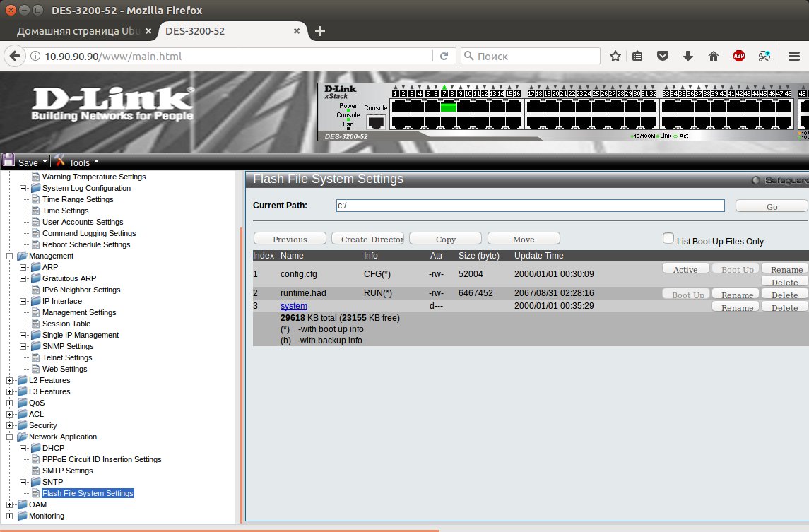Open the Pocket icon in toolbar
Image resolution: width=809 pixels, height=532 pixels.
(x=663, y=57)
